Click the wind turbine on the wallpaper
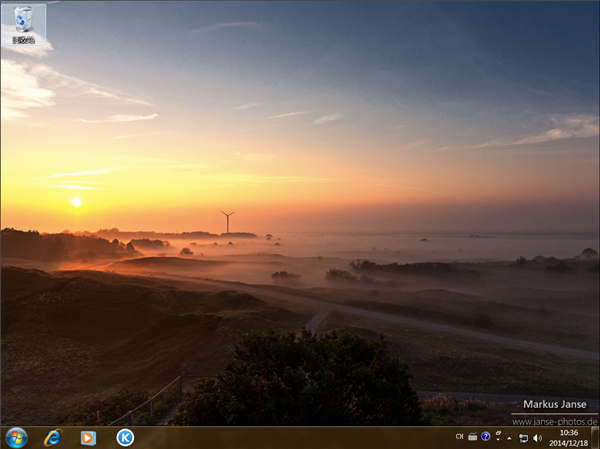This screenshot has width=600, height=449. (x=227, y=221)
